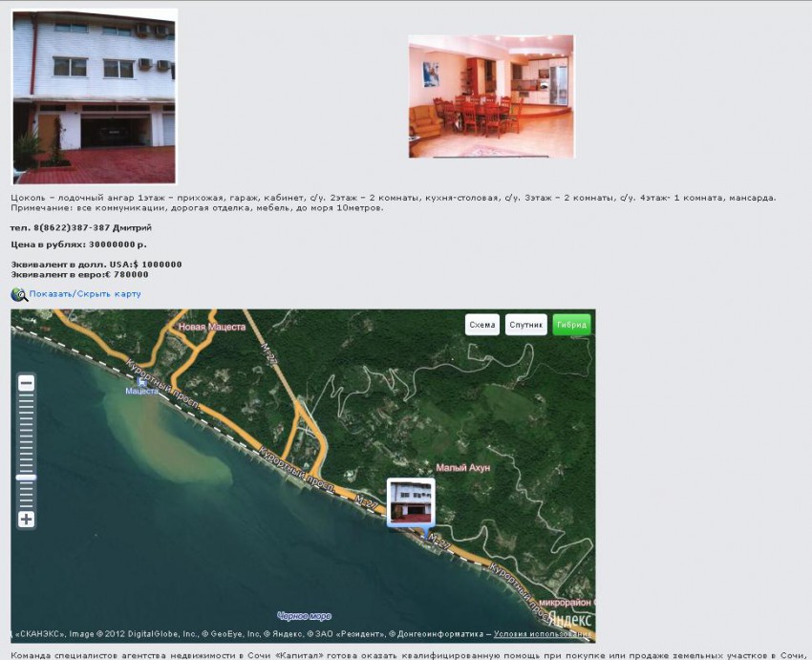The image size is (812, 660).
Task: Open the dining room interior photo
Action: tap(491, 96)
